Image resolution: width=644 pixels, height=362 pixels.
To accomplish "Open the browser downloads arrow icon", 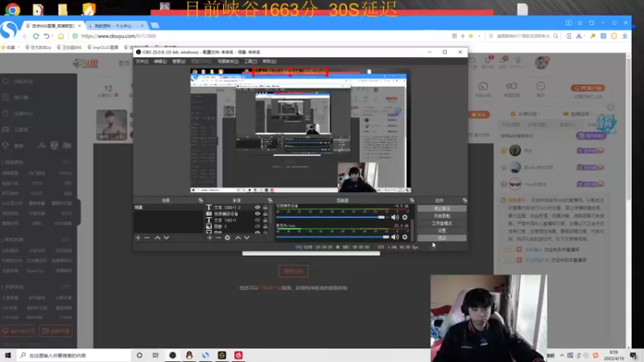I will pyautogui.click(x=625, y=36).
